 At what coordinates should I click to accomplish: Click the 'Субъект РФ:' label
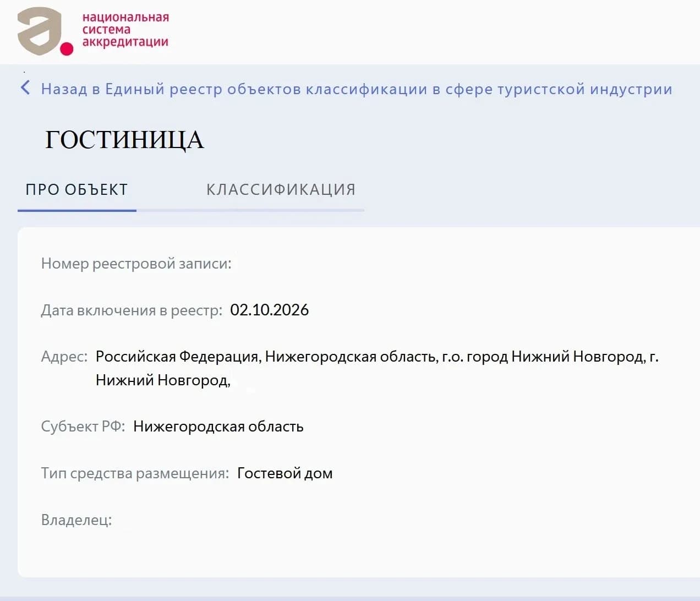83,427
